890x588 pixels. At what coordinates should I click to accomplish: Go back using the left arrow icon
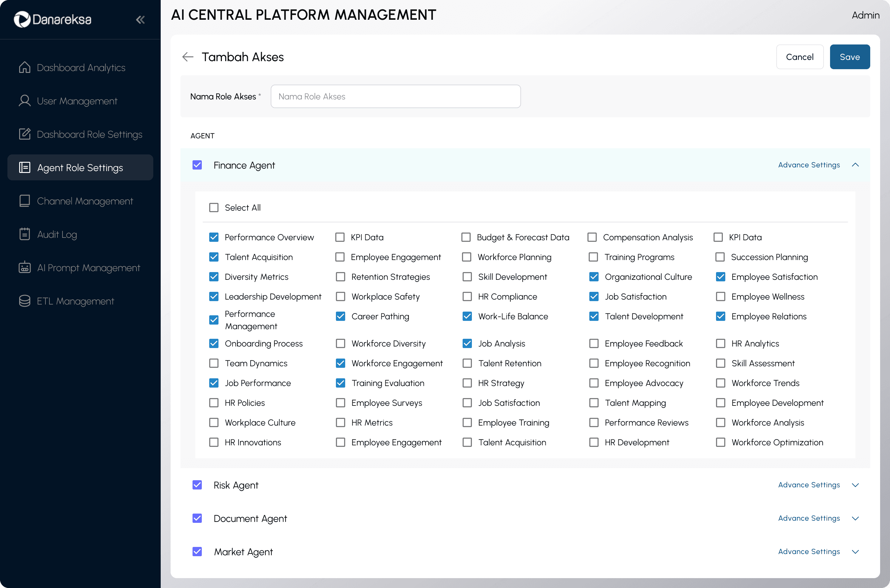tap(188, 57)
